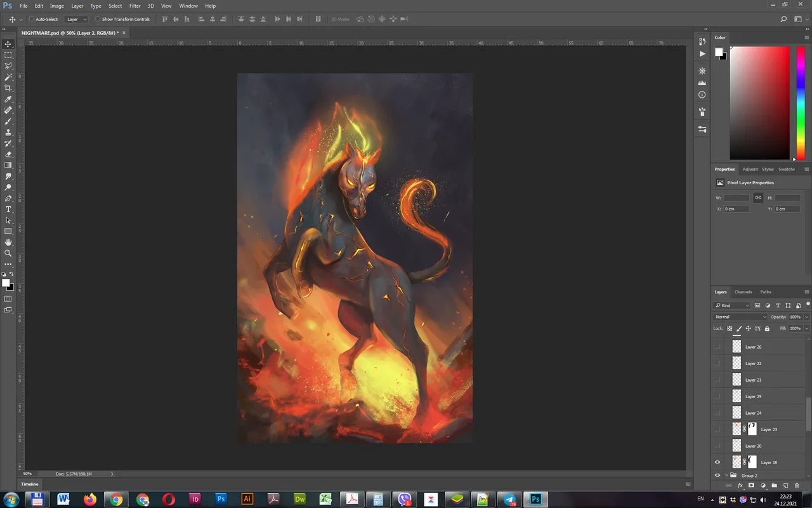Select the Zoom tool
The height and width of the screenshot is (508, 812).
tap(8, 253)
